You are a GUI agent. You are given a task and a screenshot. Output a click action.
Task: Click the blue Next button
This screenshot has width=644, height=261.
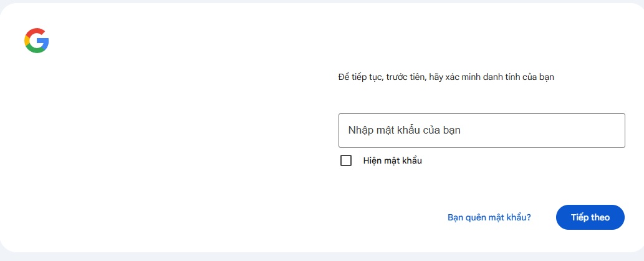tap(590, 217)
